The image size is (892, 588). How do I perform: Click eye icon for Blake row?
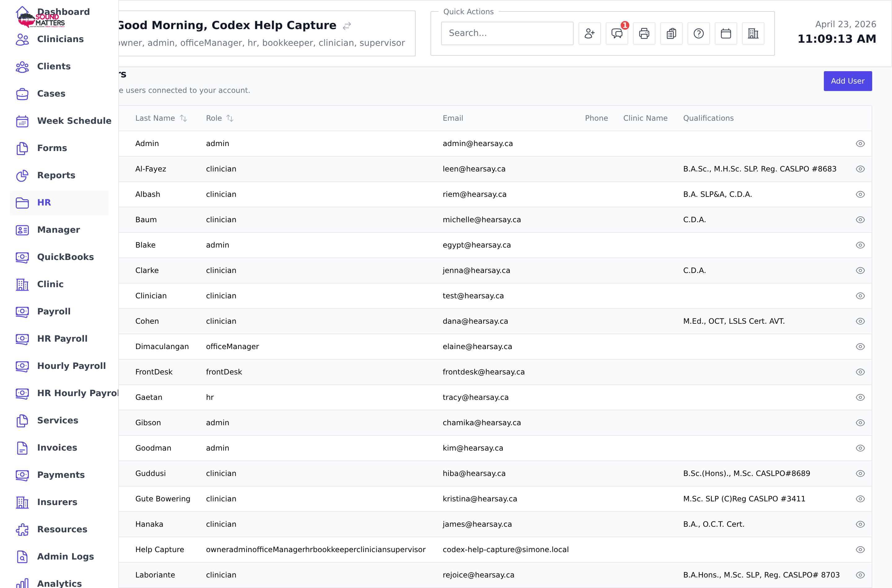860,245
